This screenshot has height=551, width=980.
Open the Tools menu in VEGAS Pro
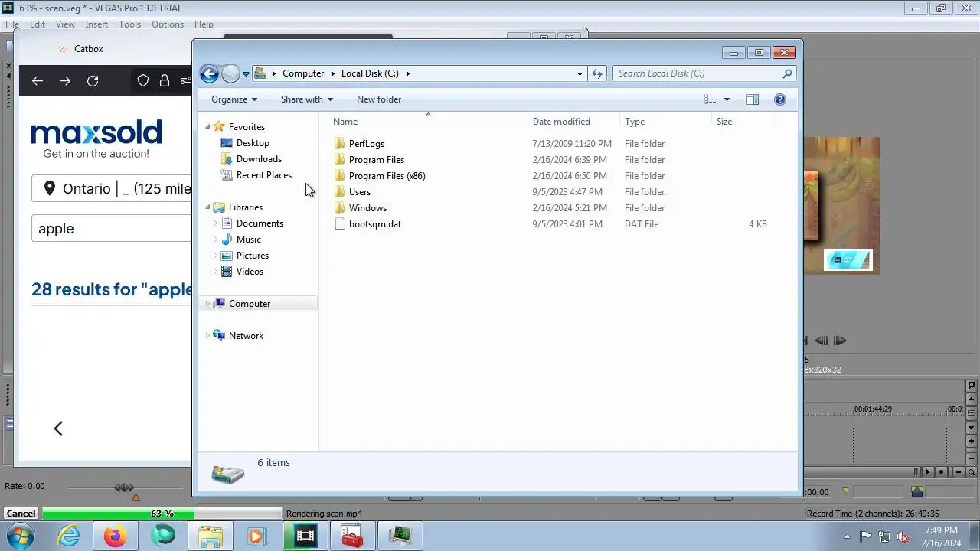(x=129, y=24)
